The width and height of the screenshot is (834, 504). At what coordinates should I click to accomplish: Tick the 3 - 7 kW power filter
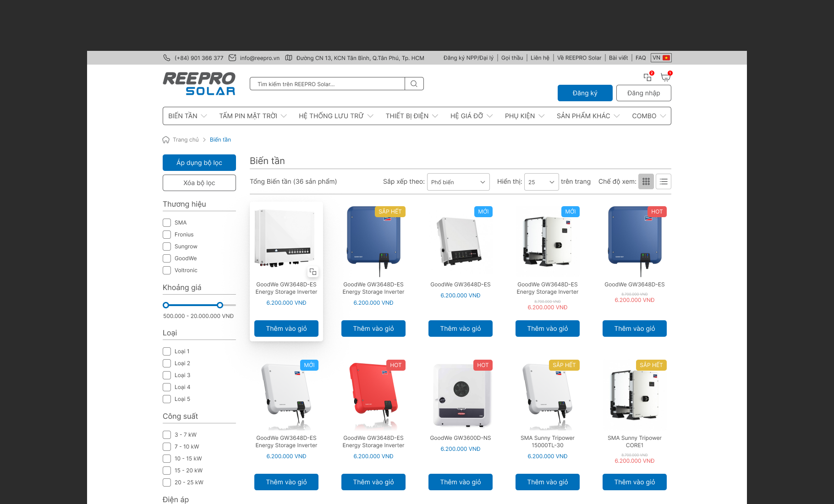[167, 435]
